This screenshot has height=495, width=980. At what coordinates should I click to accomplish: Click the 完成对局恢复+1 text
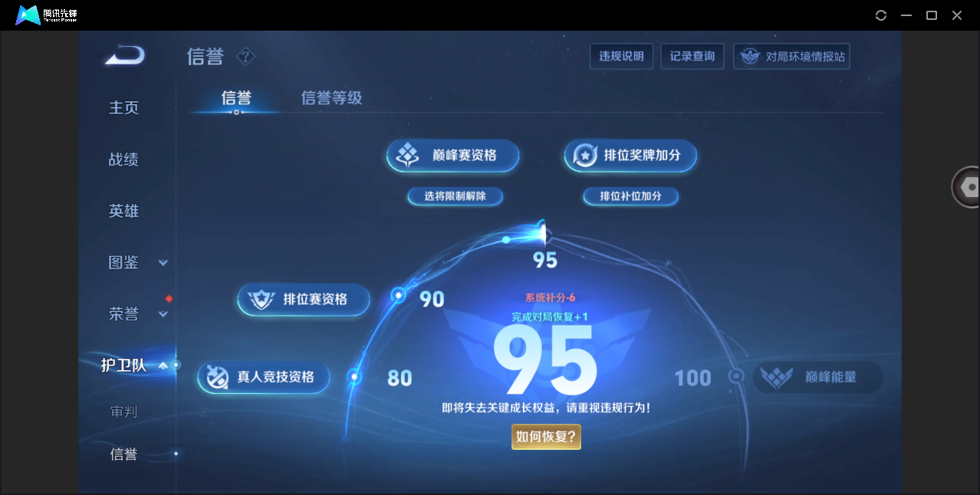[x=550, y=316]
